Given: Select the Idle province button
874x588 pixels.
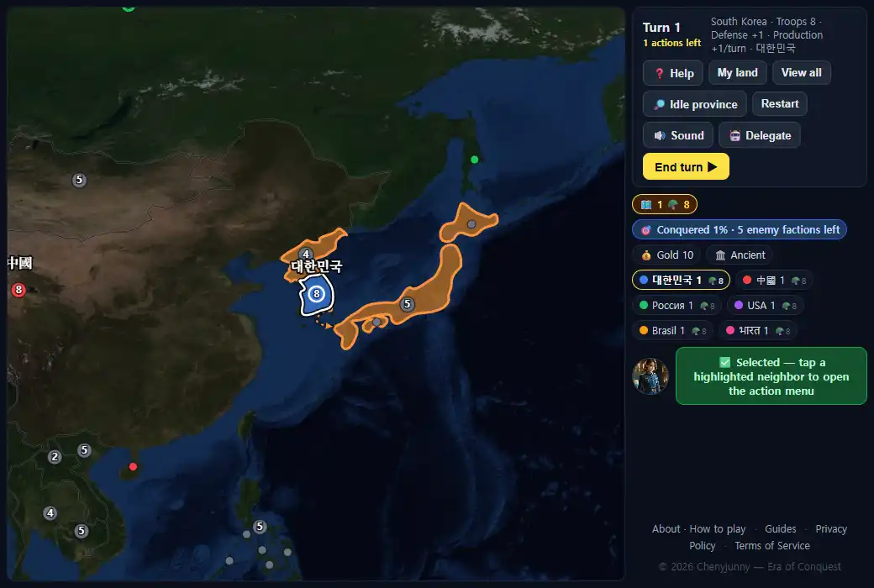Looking at the screenshot, I should pyautogui.click(x=694, y=104).
